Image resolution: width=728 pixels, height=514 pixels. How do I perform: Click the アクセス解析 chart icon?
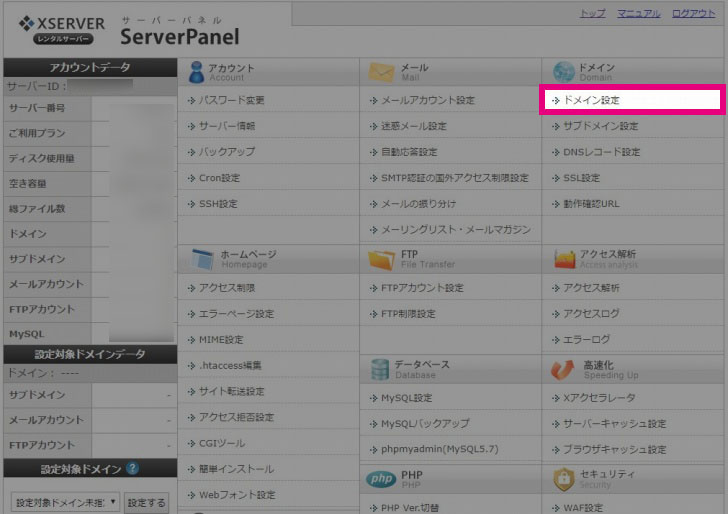tap(562, 259)
